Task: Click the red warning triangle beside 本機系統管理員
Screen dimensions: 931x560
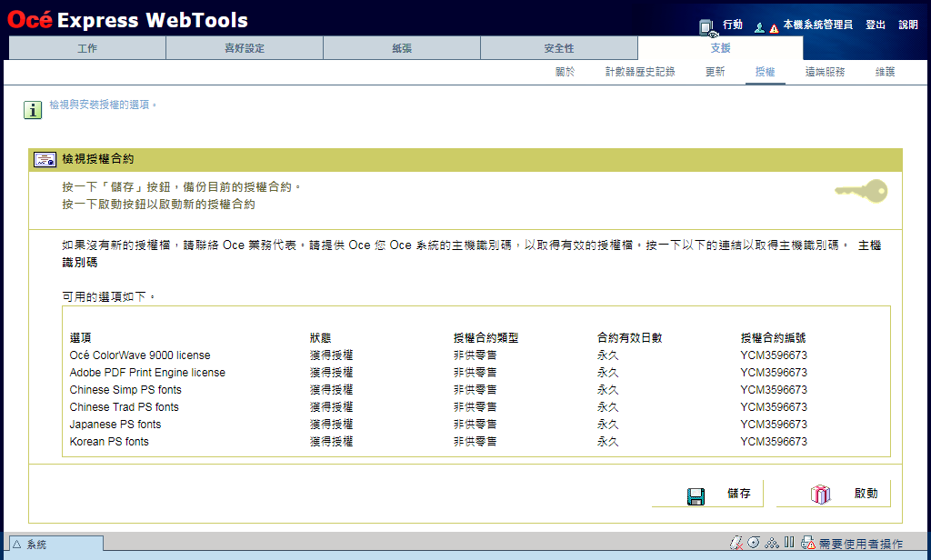Action: 774,28
